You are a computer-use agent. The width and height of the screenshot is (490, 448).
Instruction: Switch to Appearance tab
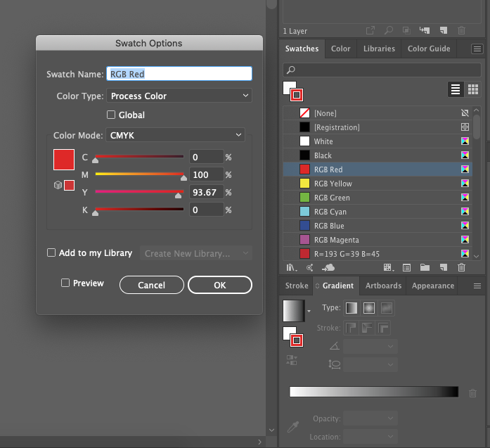click(433, 286)
